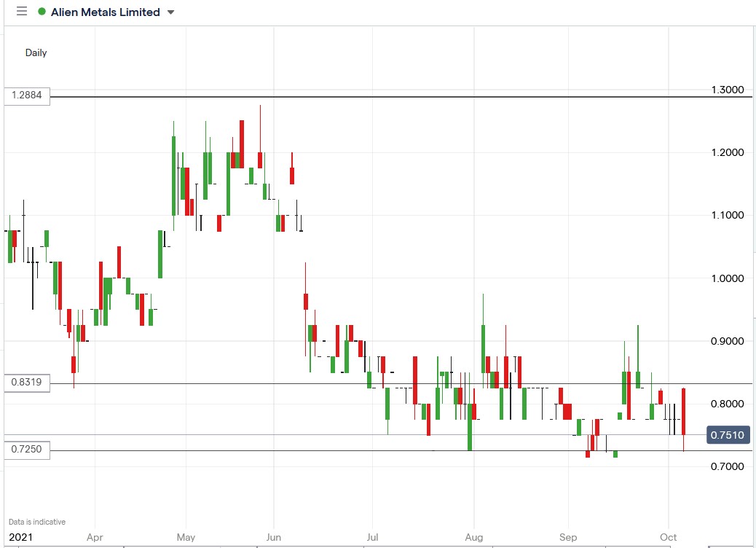Click the May label on the time axis
Viewport: 756px width, 548px height.
tap(186, 537)
